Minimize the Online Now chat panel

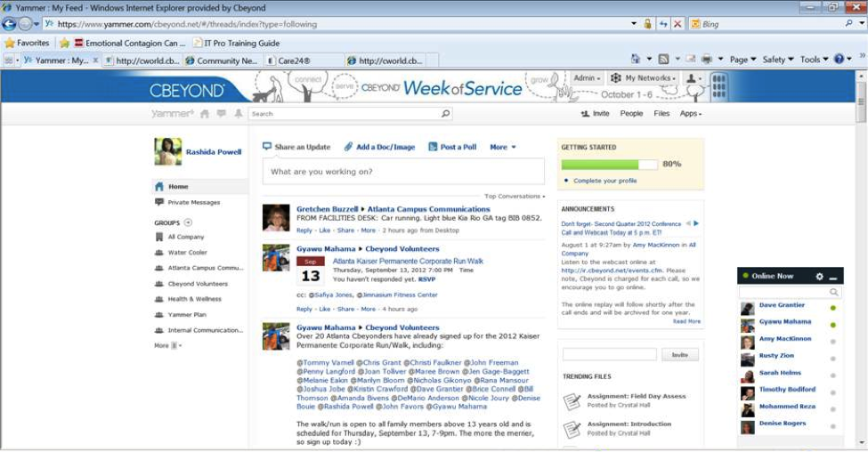pos(832,277)
